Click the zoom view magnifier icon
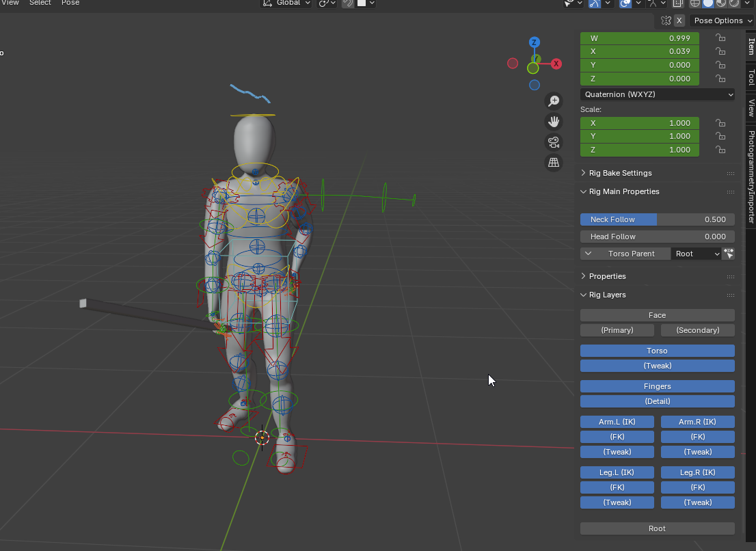 pos(554,101)
